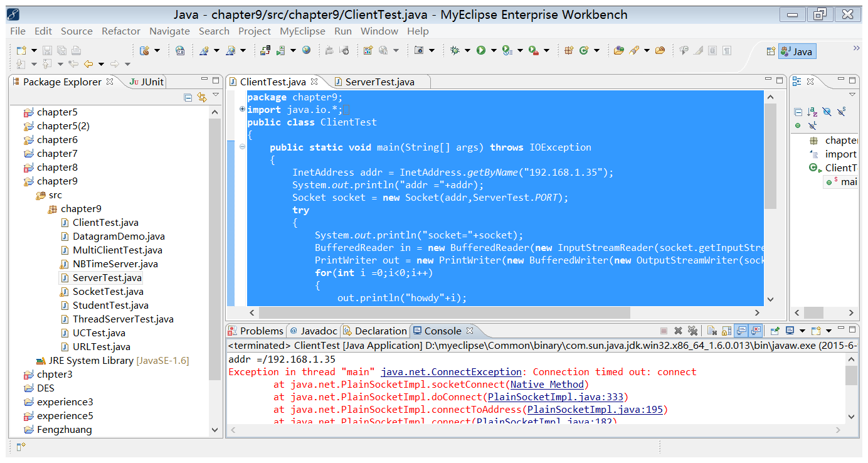Click Sort alphabetically icon in Outline
The height and width of the screenshot is (463, 868).
(x=812, y=112)
